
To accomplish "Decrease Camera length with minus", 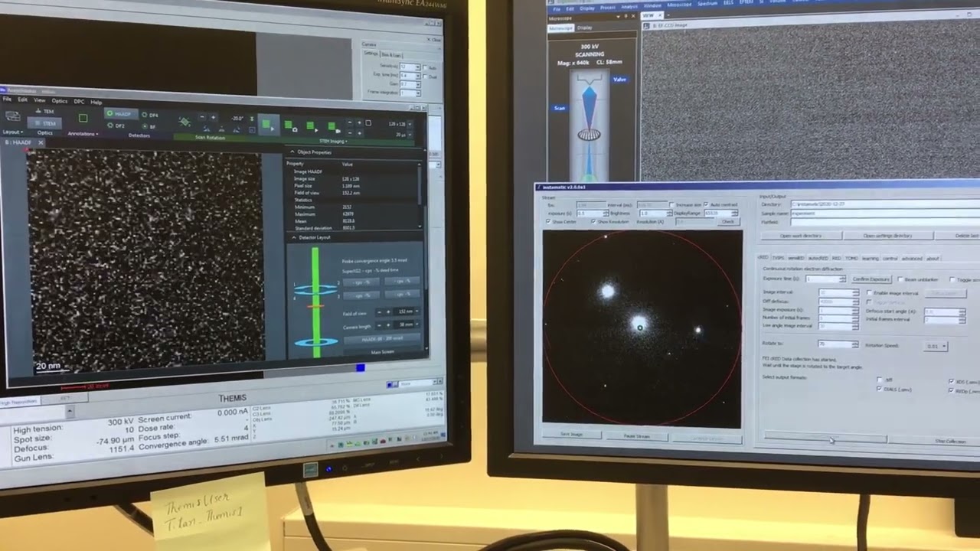I will click(x=379, y=324).
